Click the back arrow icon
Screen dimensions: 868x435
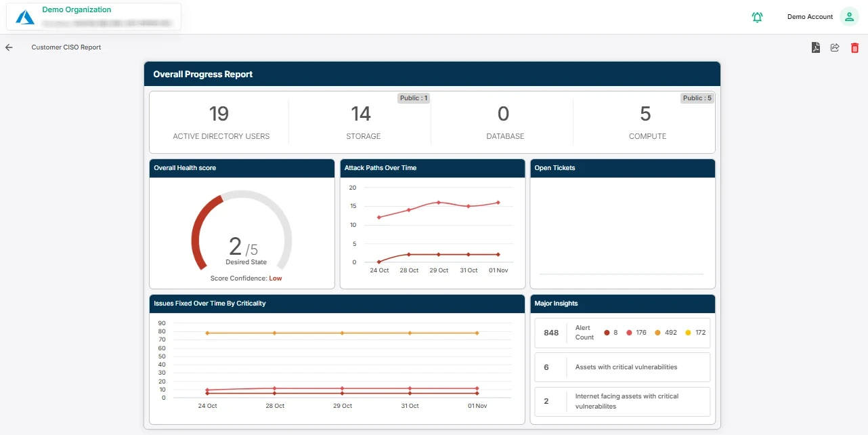pos(9,47)
